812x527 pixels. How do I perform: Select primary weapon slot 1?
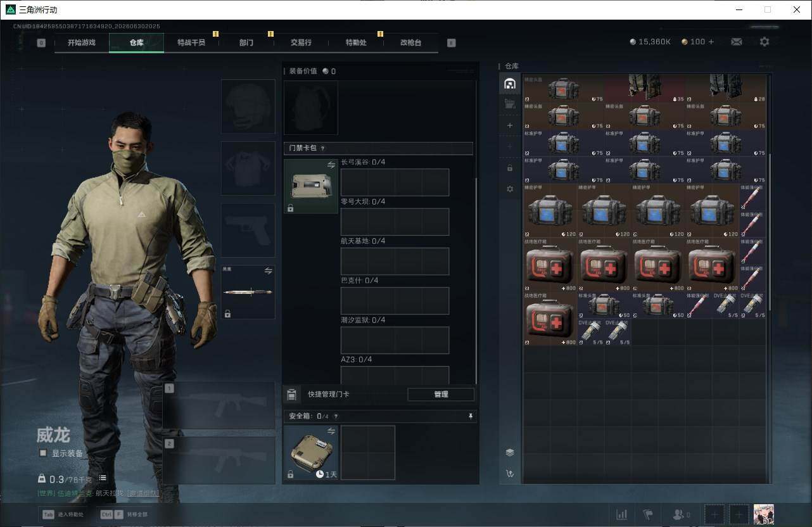(219, 405)
